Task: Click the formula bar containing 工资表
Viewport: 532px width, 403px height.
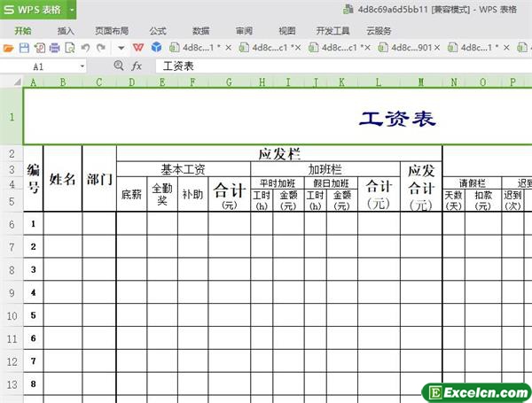Action: [337, 66]
